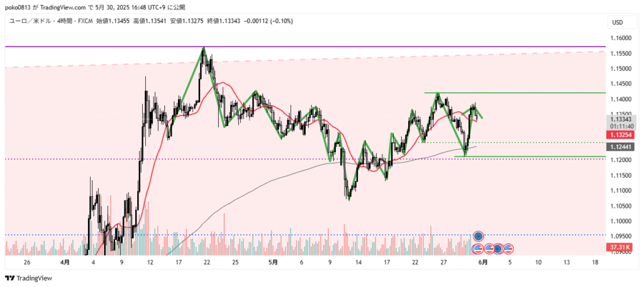Image resolution: width=644 pixels, height=287 pixels.
Task: Click the 5月 marker on the time axis
Action: click(x=274, y=261)
